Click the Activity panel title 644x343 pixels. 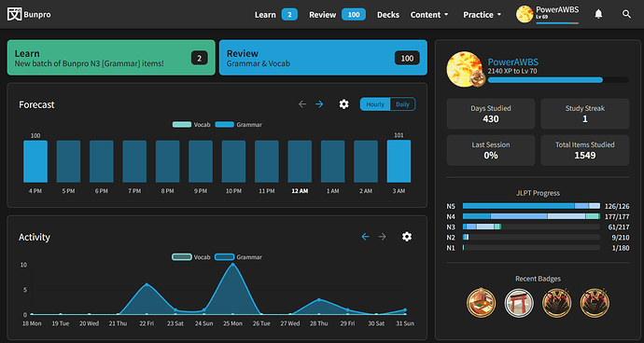coord(35,237)
